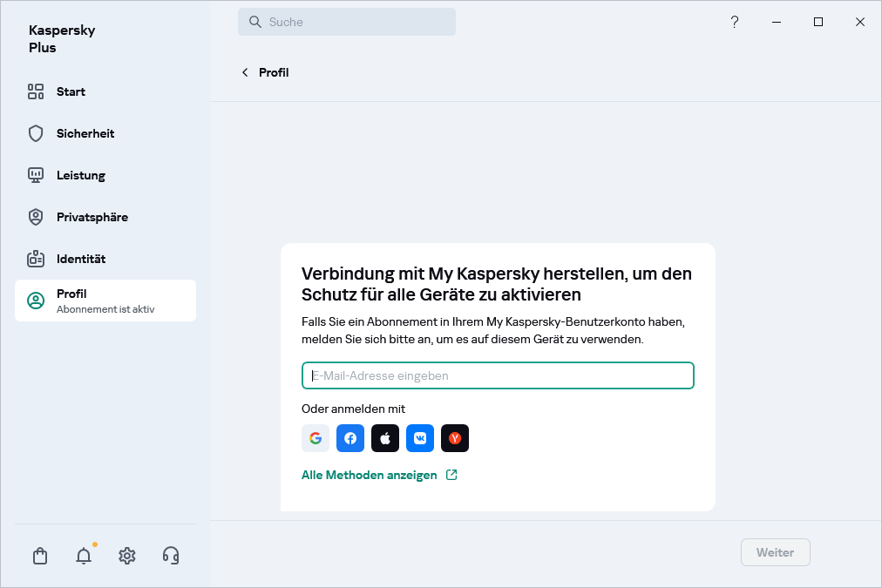
Task: Select the Sicherheit shield icon
Action: click(x=35, y=133)
